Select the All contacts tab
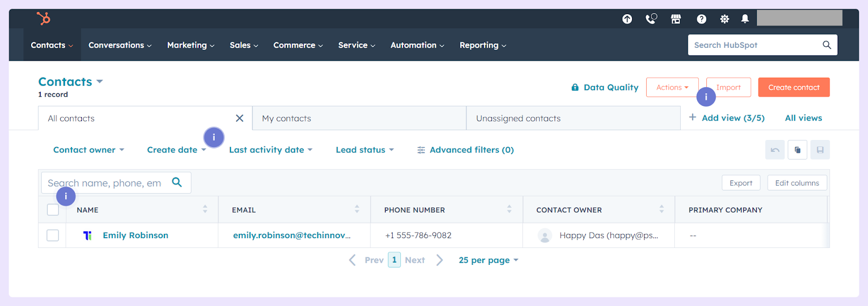The image size is (868, 306). click(145, 118)
